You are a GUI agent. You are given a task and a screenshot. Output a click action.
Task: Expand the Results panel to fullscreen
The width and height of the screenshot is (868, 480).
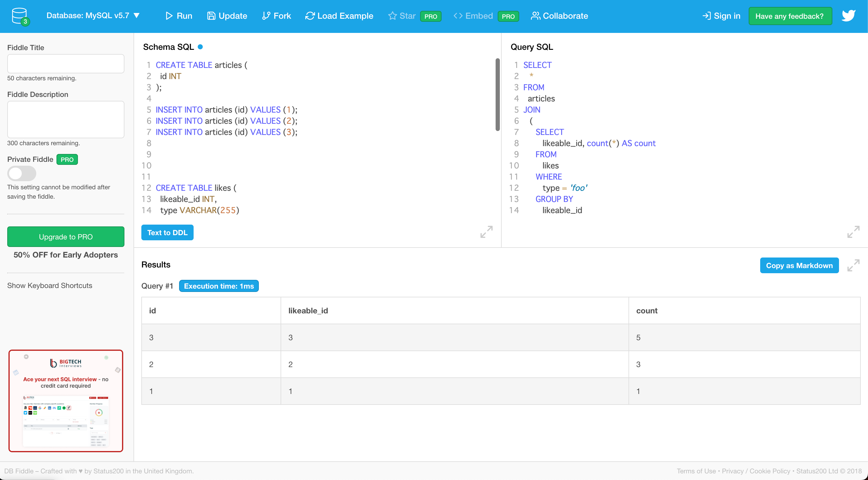[853, 265]
